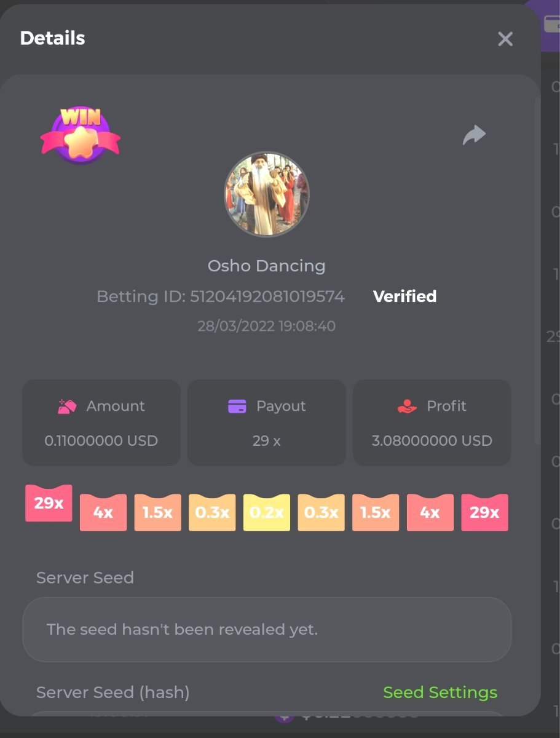The image size is (560, 738).
Task: Click the dialog's vertical scrollbar
Action: (538, 271)
